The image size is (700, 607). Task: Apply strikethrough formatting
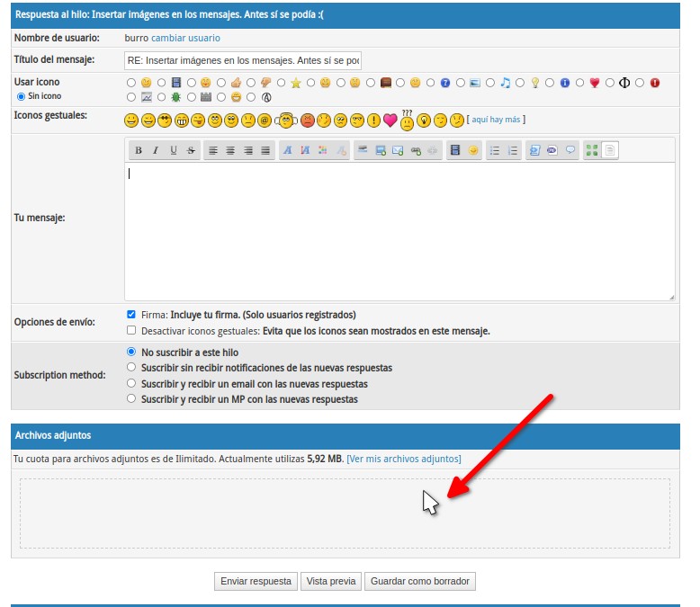191,151
